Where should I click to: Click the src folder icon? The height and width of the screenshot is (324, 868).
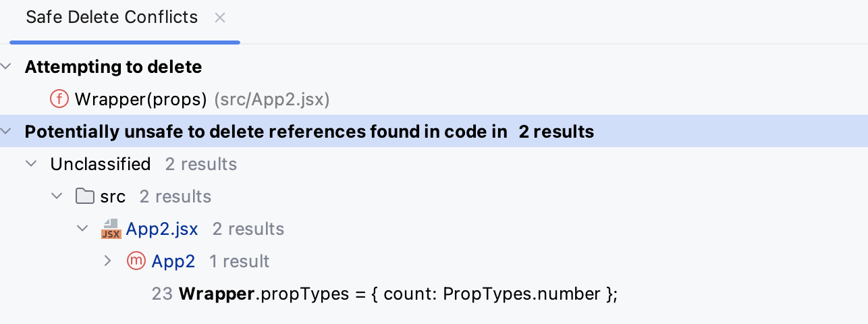84,196
